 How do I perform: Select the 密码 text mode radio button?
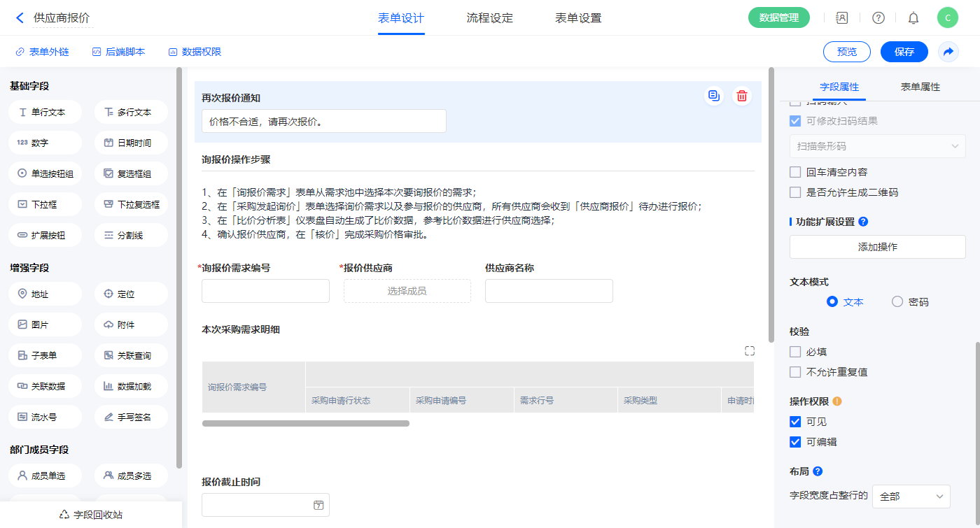[897, 302]
